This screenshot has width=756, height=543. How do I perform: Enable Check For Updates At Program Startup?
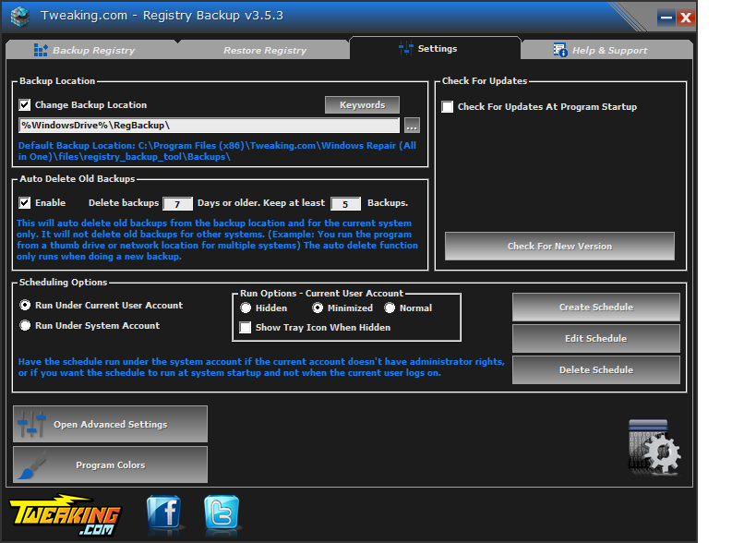click(448, 107)
